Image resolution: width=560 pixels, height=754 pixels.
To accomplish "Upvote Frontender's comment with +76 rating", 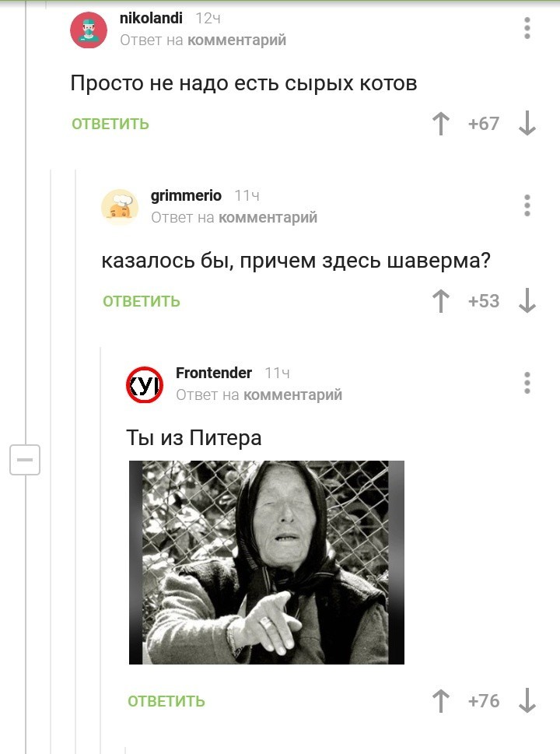I will (441, 700).
